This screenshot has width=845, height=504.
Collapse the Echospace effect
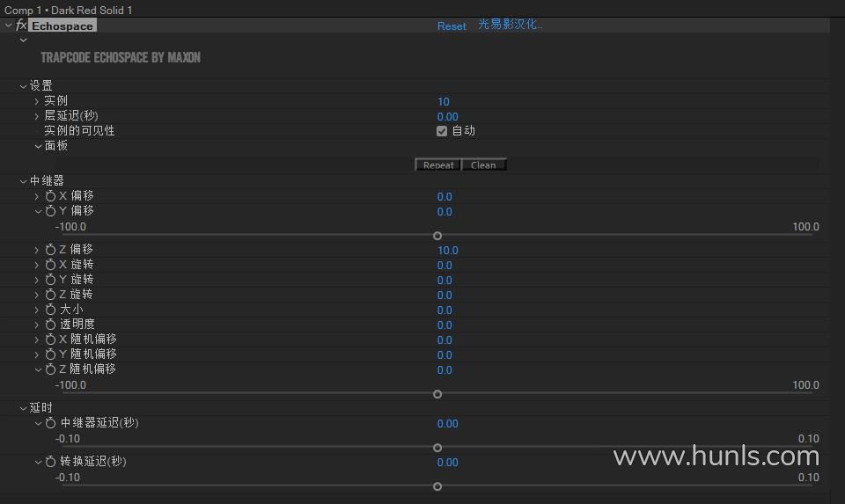(8, 26)
